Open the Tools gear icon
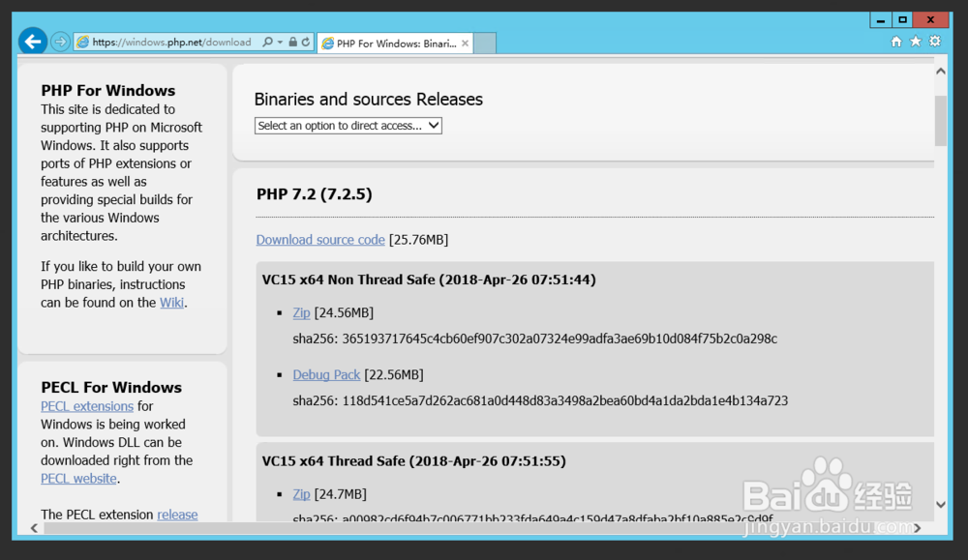The height and width of the screenshot is (560, 968). (935, 42)
